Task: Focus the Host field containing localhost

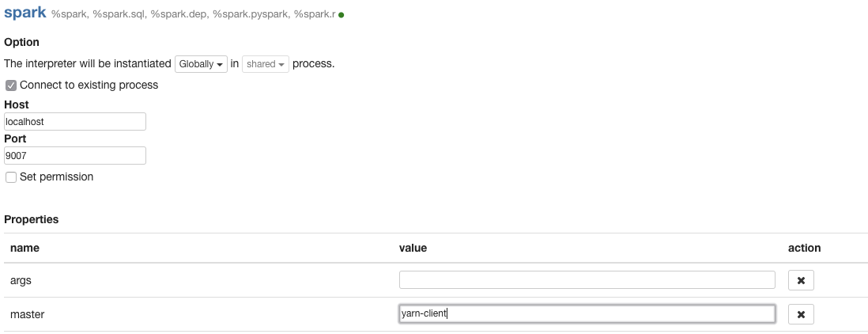Action: tap(75, 121)
